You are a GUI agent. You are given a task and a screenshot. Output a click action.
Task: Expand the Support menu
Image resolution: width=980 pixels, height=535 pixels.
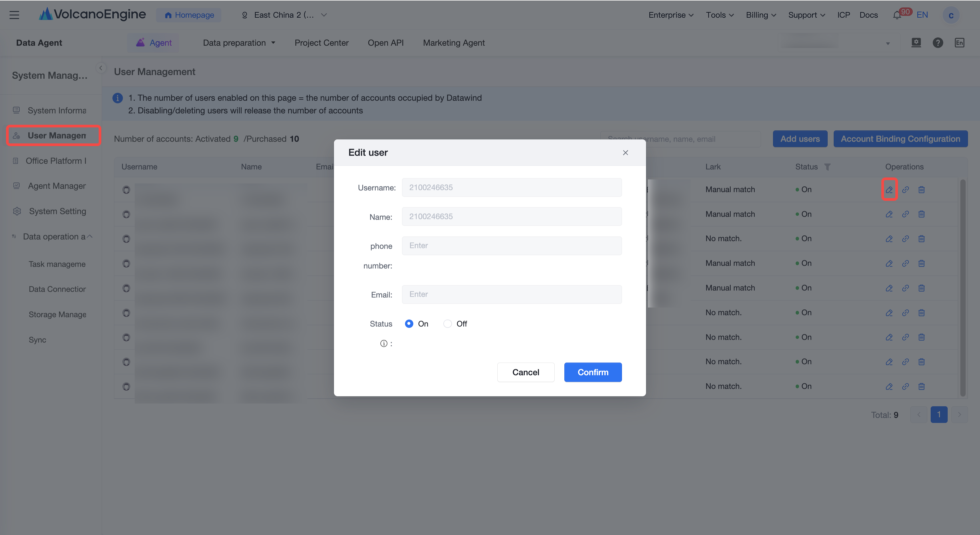click(x=807, y=15)
